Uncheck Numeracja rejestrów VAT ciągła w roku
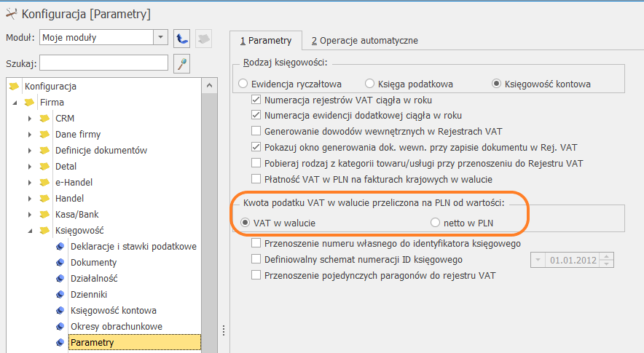644x353 pixels. [x=256, y=99]
